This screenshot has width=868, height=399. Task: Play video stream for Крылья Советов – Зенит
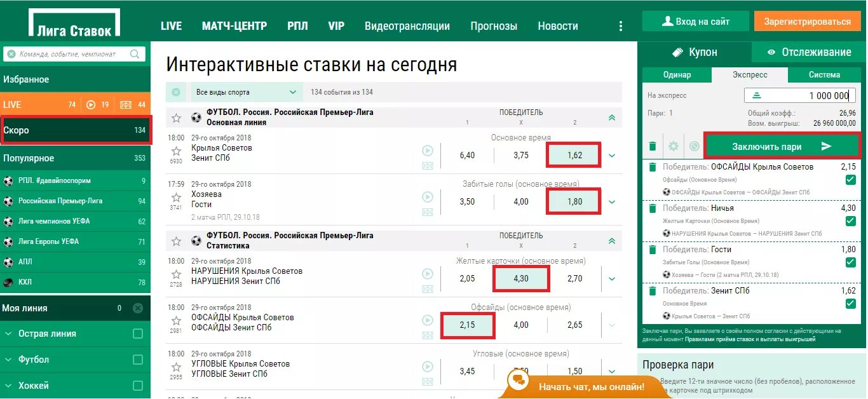pyautogui.click(x=428, y=151)
